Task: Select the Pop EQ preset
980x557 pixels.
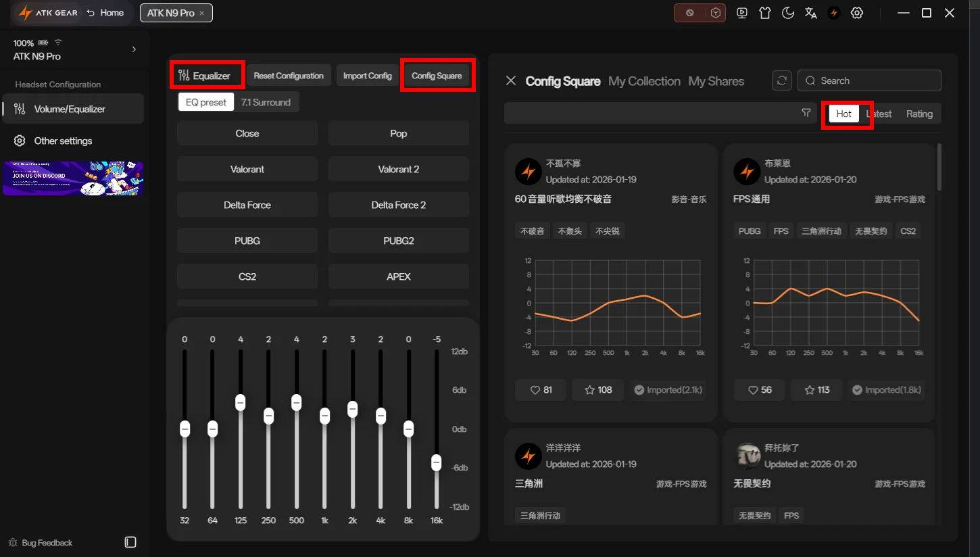Action: pos(399,133)
